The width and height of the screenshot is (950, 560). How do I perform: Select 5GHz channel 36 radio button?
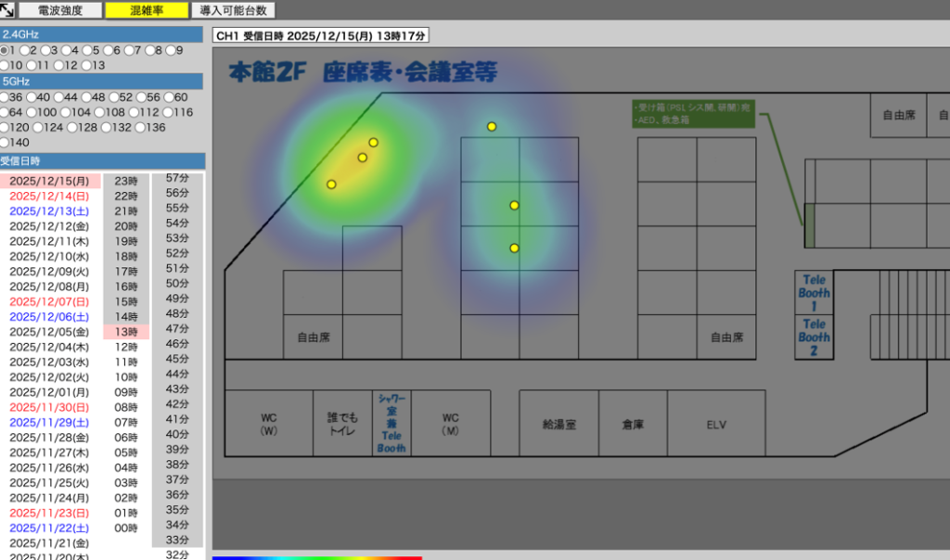pos(6,97)
